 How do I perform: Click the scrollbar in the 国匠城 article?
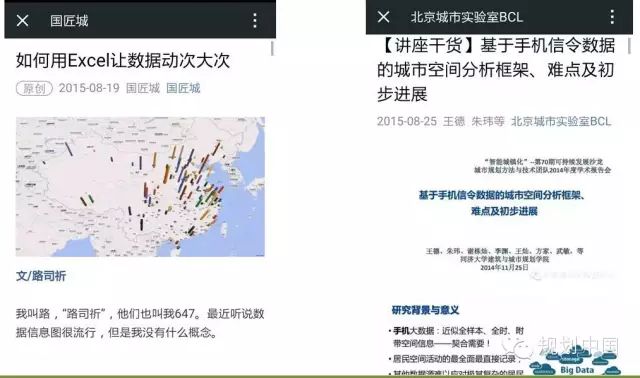(272, 49)
